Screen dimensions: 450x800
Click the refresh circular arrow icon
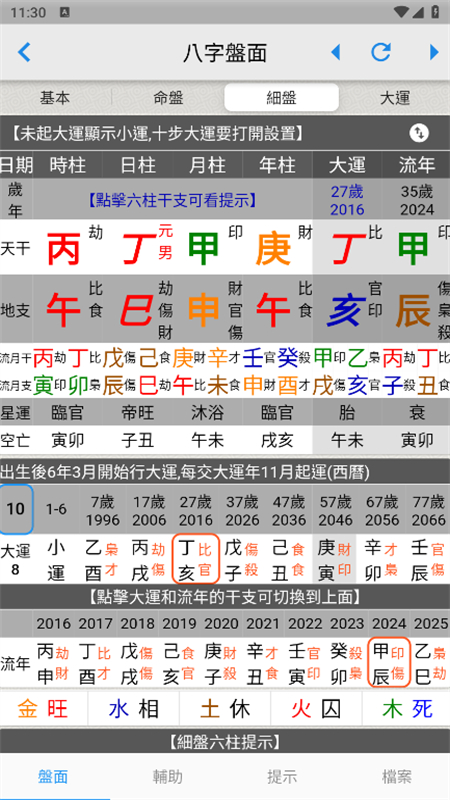click(381, 52)
